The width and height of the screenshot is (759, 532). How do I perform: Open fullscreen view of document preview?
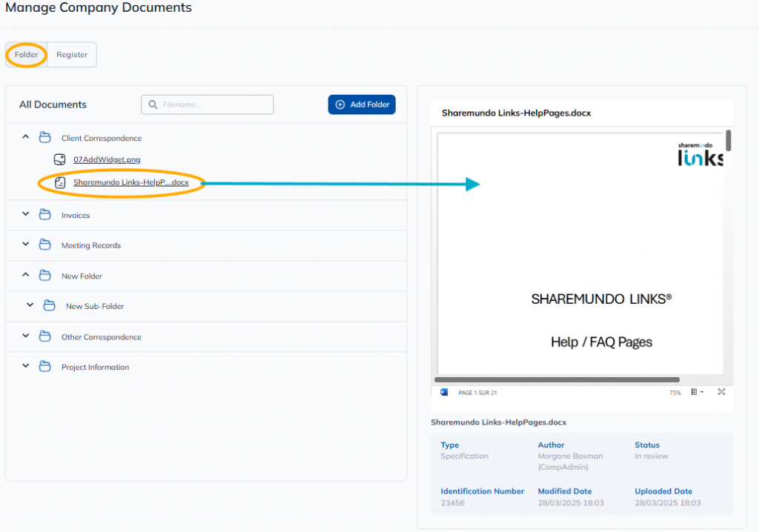pos(721,392)
